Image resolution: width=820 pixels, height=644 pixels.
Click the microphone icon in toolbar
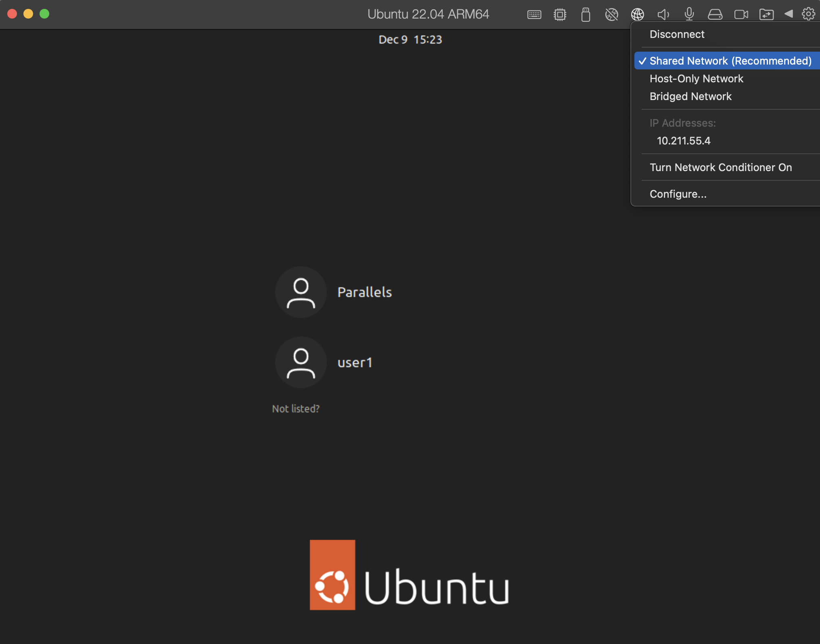click(691, 13)
